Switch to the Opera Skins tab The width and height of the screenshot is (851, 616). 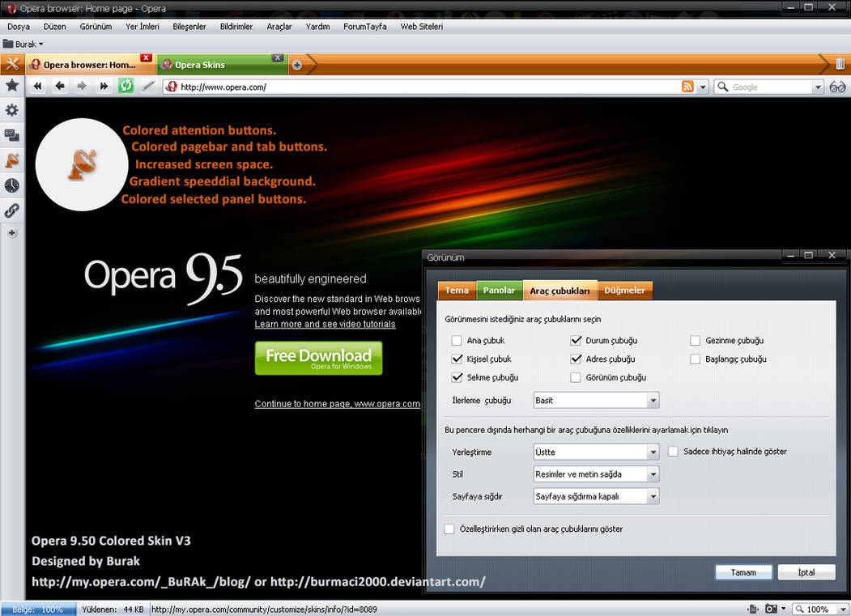click(222, 65)
